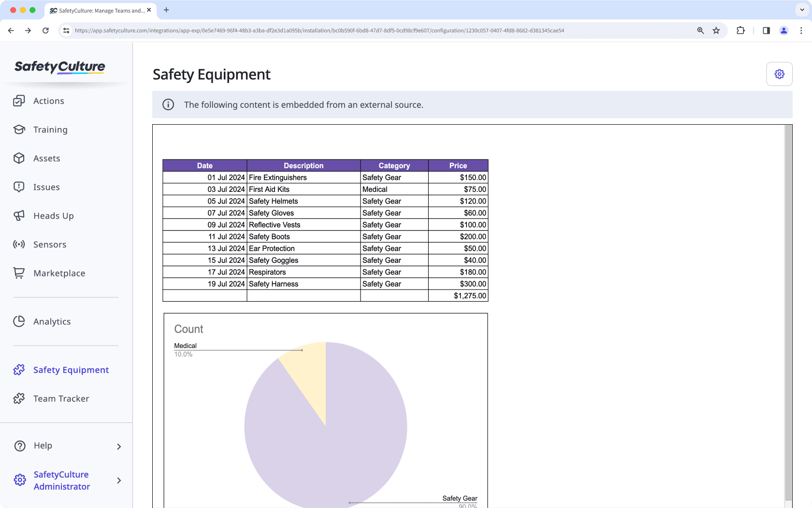The image size is (812, 508).
Task: Click the Actions icon in sidebar
Action: pos(19,101)
